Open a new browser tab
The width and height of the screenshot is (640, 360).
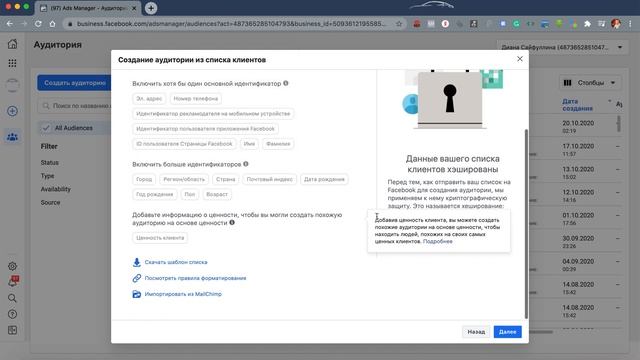click(151, 8)
